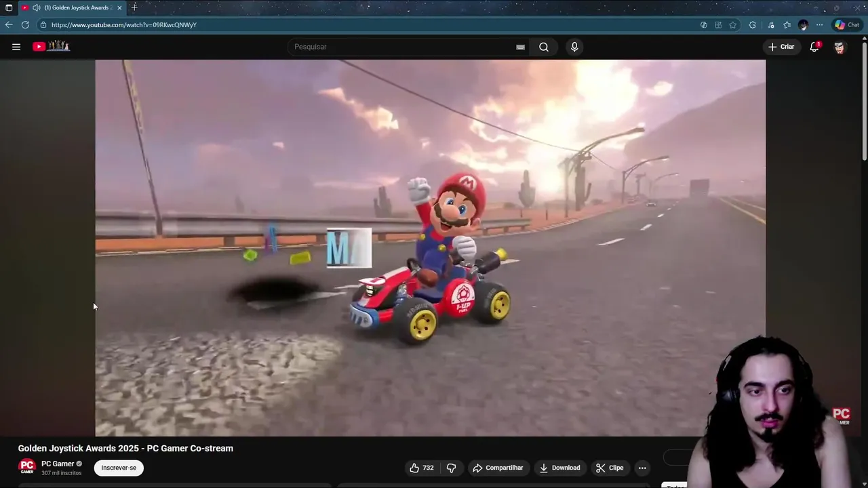Open the favorites list star icon
Screen dimensions: 868x488
pos(787,25)
